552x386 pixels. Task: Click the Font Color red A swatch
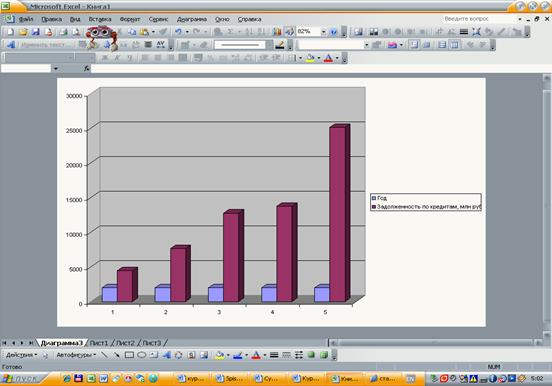328,58
